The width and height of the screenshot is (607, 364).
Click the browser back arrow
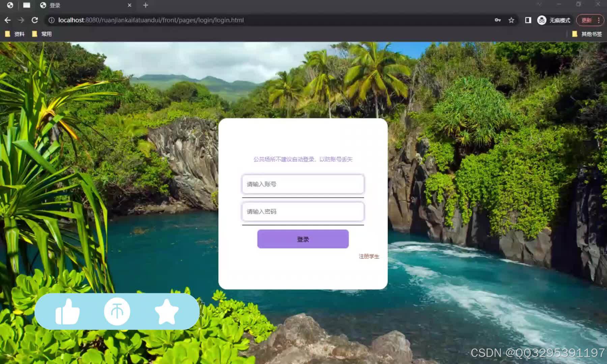[7, 20]
